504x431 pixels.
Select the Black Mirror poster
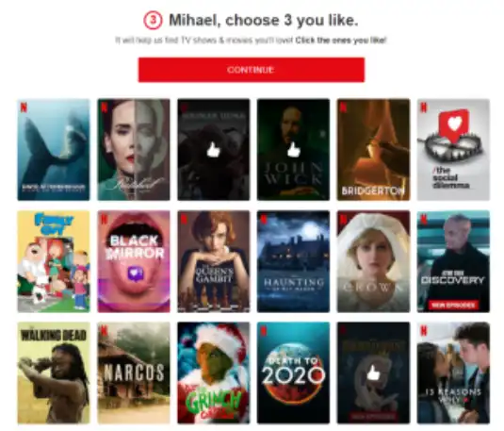pos(134,261)
